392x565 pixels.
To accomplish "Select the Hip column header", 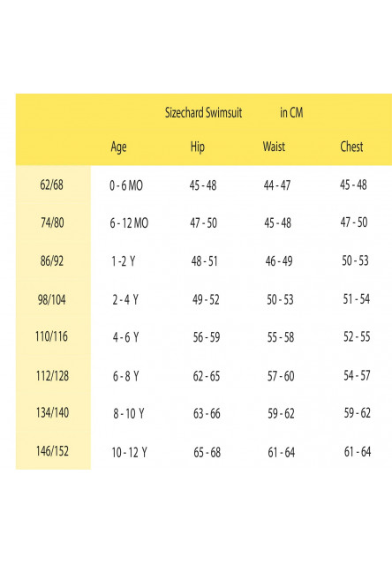I will click(x=198, y=147).
